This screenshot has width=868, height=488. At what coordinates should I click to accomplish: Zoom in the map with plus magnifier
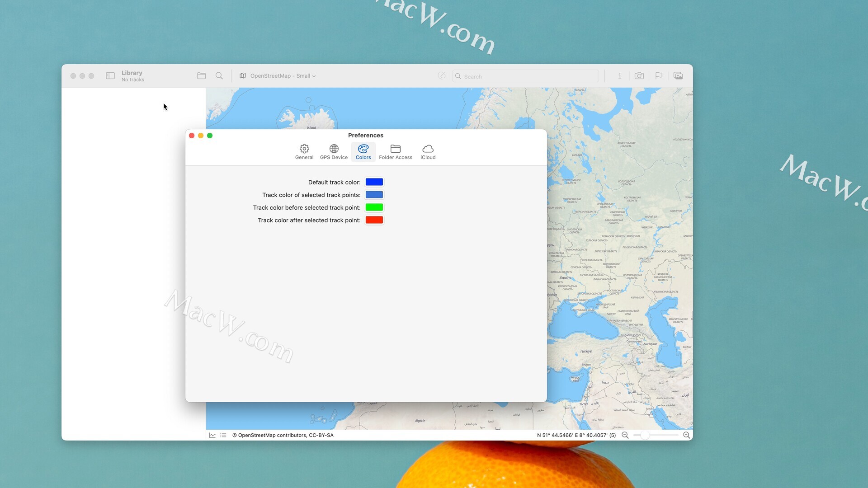click(687, 435)
